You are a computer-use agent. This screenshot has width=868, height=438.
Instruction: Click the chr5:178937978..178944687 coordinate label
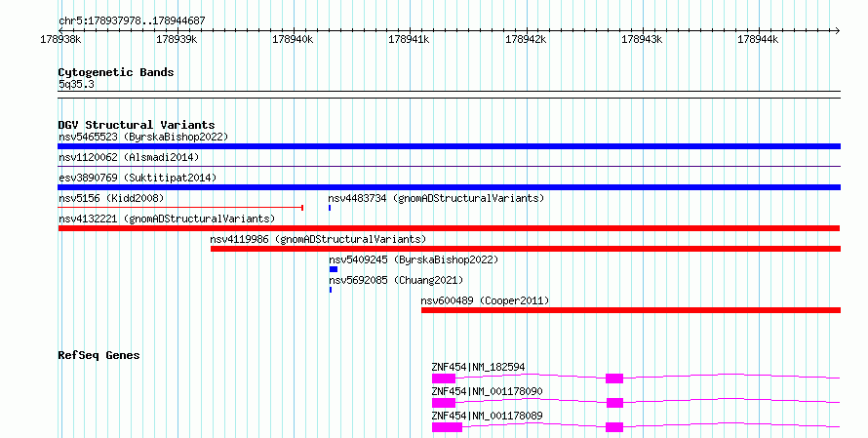[x=132, y=20]
